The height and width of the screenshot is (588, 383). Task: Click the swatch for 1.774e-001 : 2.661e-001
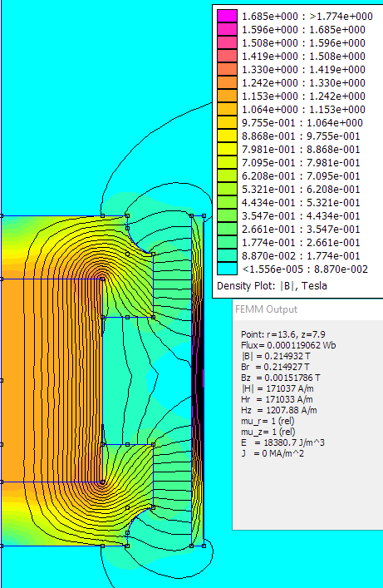coord(227,242)
